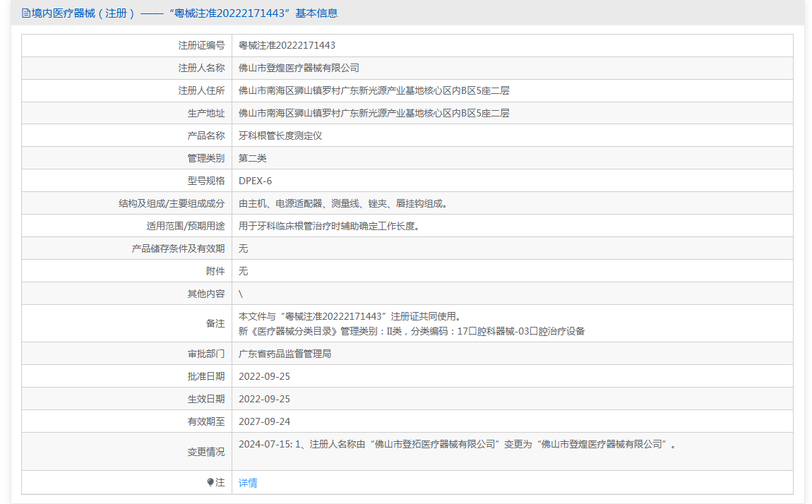Click the 其他内容 label cell
The width and height of the screenshot is (812, 504).
pyautogui.click(x=126, y=294)
